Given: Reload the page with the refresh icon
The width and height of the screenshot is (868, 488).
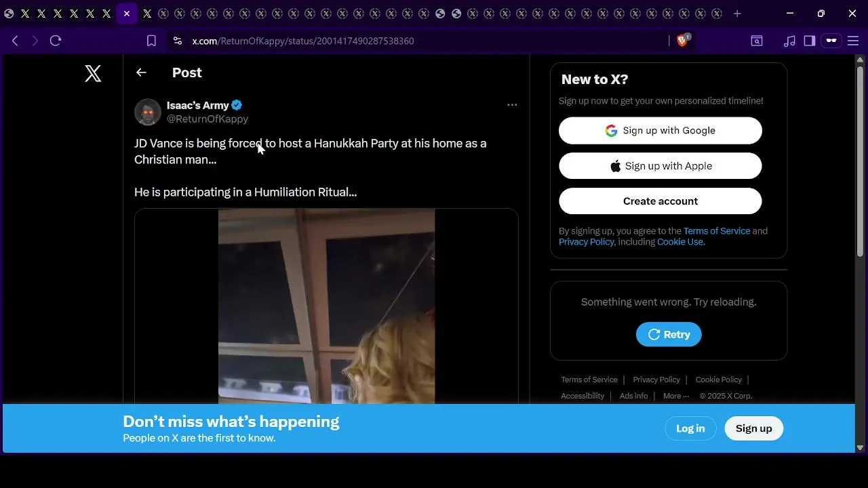Looking at the screenshot, I should click(56, 41).
